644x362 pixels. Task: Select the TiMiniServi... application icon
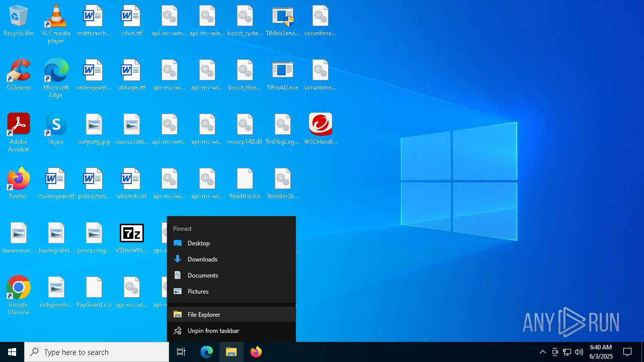click(283, 21)
